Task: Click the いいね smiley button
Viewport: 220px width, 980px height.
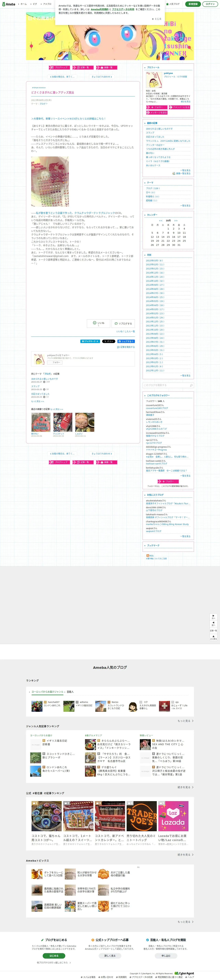Action: [99, 323]
